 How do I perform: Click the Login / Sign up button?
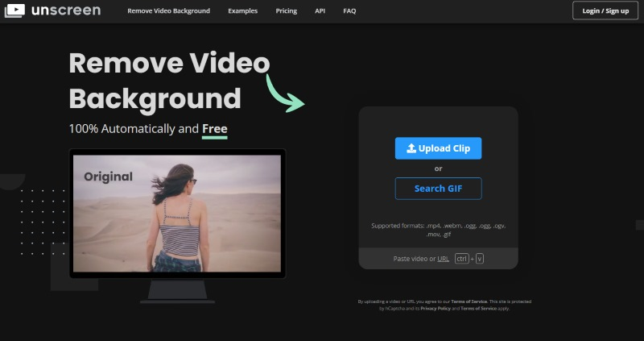pos(605,10)
